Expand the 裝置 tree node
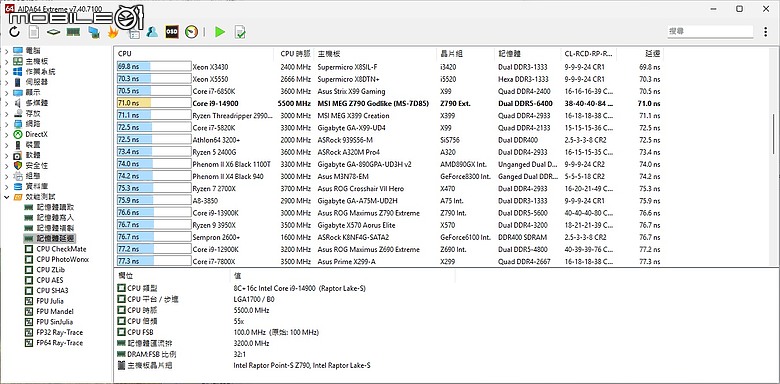This screenshot has width=780, height=384. pyautogui.click(x=6, y=144)
